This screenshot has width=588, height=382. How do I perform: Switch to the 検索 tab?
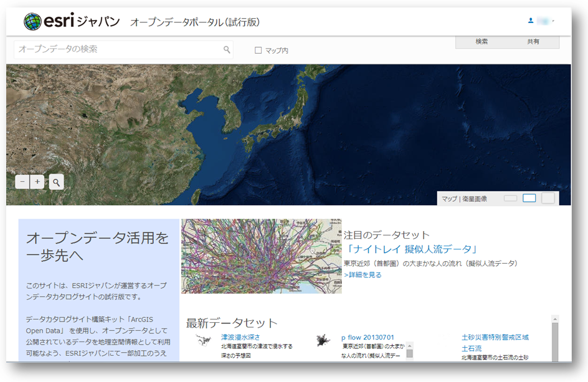[481, 42]
